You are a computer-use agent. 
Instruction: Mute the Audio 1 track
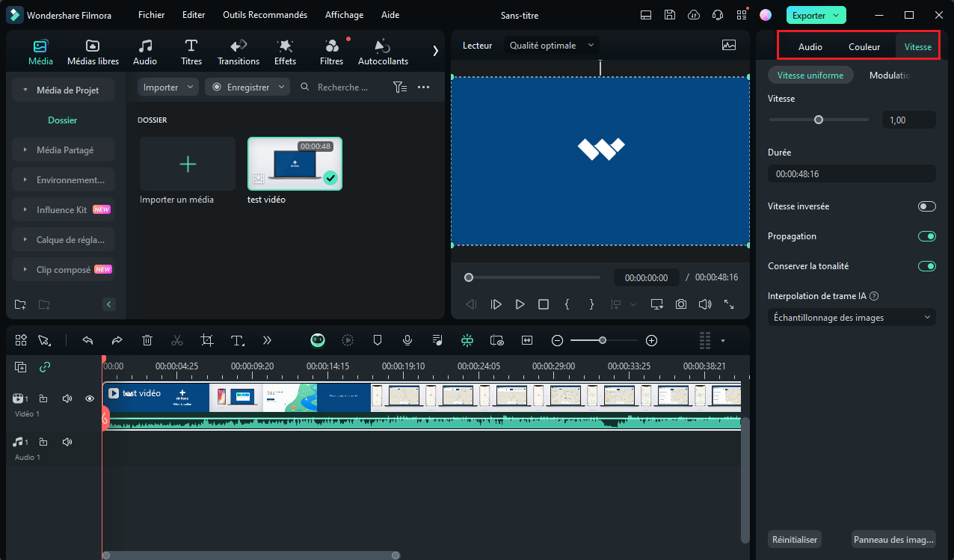point(67,442)
